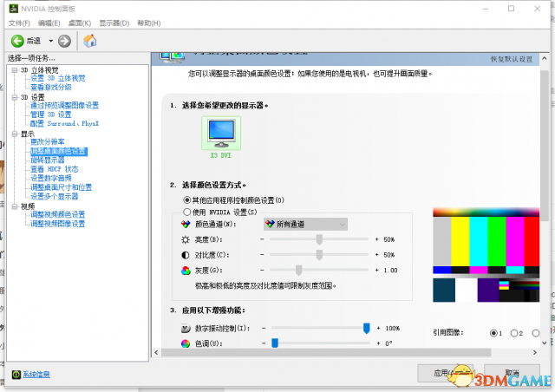
Task: Collapse the 3D 立体视觉 tree node
Action: 15,70
